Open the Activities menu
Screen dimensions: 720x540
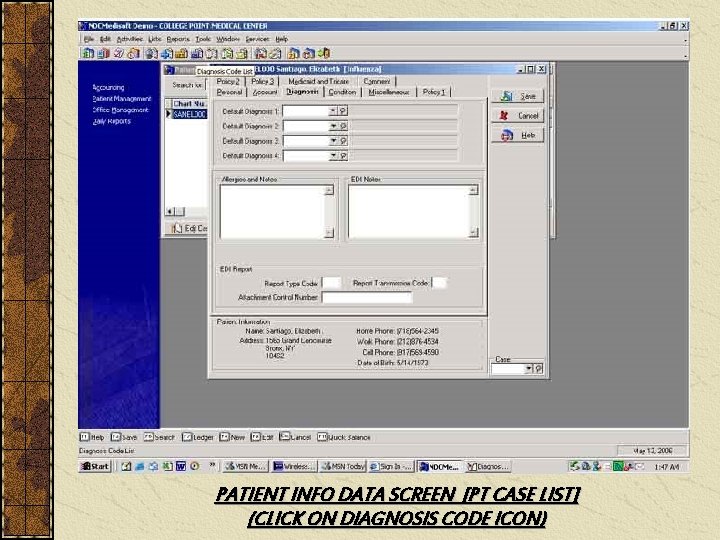point(130,39)
